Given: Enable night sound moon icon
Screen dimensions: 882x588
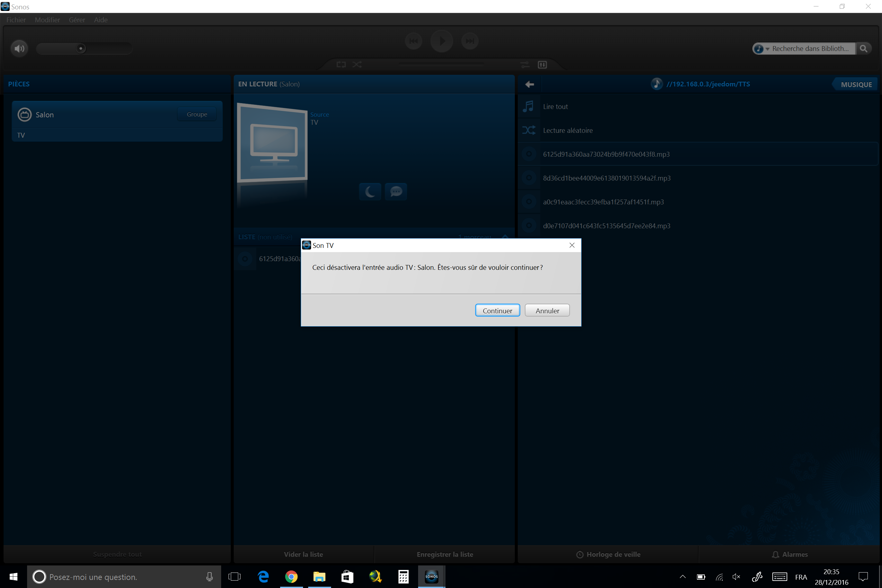Looking at the screenshot, I should [370, 191].
